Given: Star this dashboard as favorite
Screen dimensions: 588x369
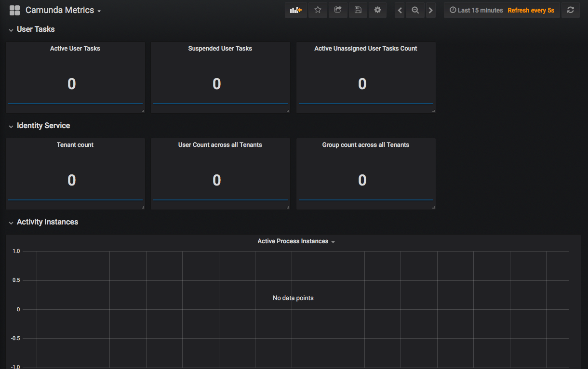Looking at the screenshot, I should pyautogui.click(x=318, y=10).
